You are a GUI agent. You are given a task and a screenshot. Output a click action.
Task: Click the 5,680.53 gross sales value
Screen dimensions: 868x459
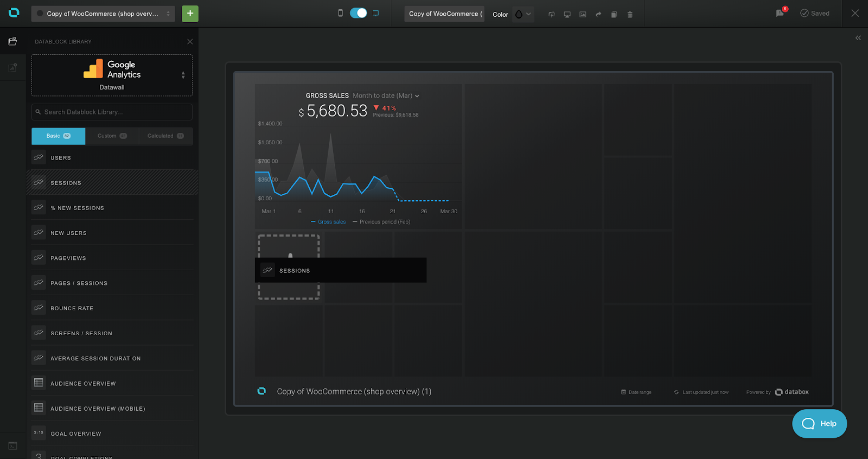point(337,111)
